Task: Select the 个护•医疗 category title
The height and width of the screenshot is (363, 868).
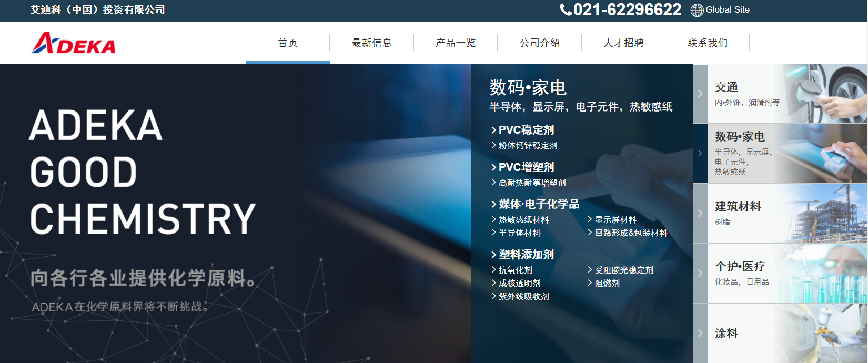Action: [x=740, y=267]
